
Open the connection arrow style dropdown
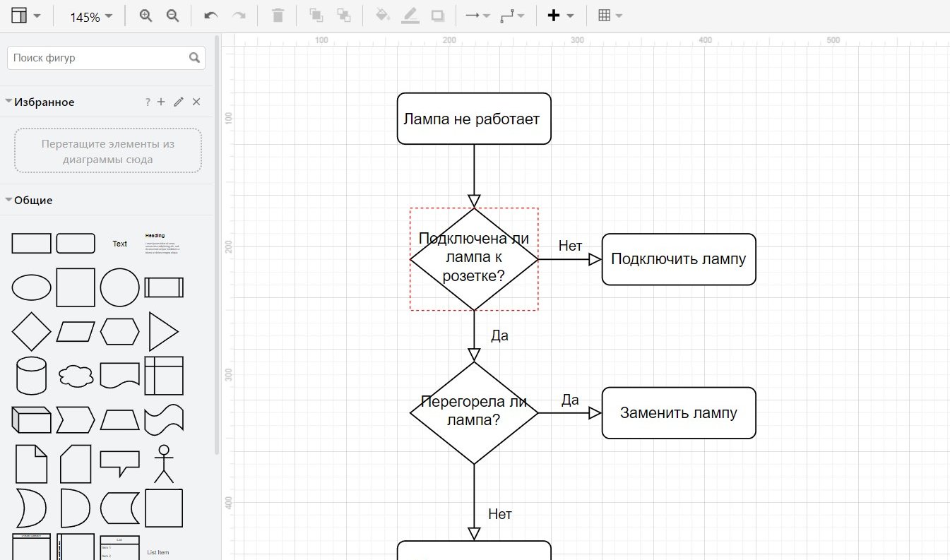click(478, 16)
